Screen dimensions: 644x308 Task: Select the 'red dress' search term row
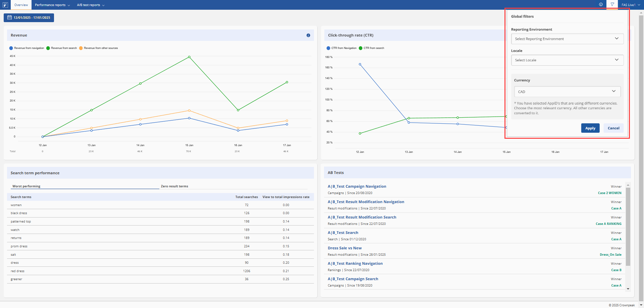coord(160,271)
